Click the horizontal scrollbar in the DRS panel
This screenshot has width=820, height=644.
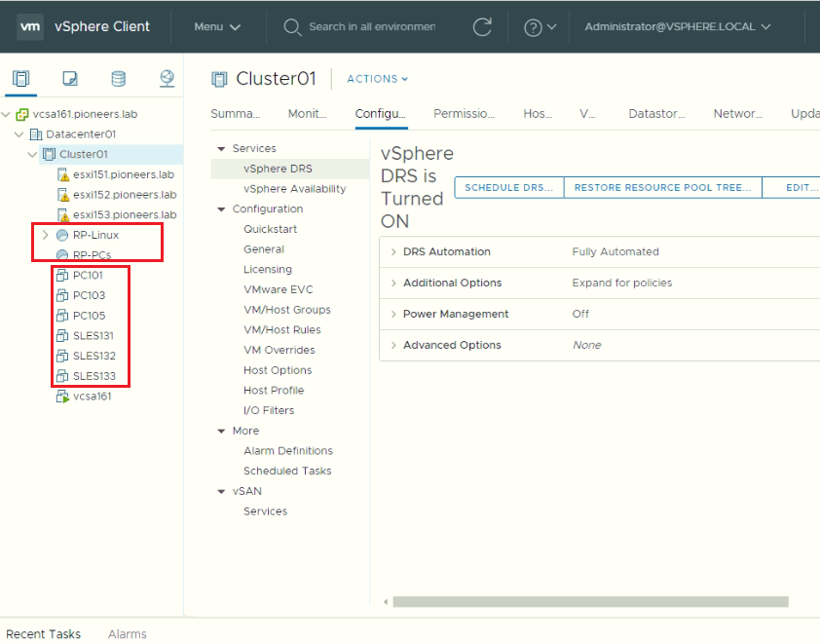(590, 602)
